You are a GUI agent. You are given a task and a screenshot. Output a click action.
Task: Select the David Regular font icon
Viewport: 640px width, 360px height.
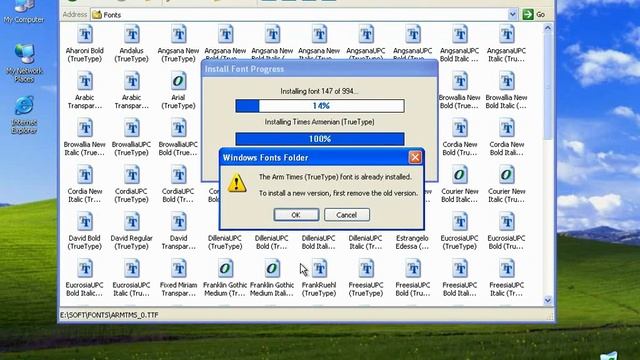point(132,222)
